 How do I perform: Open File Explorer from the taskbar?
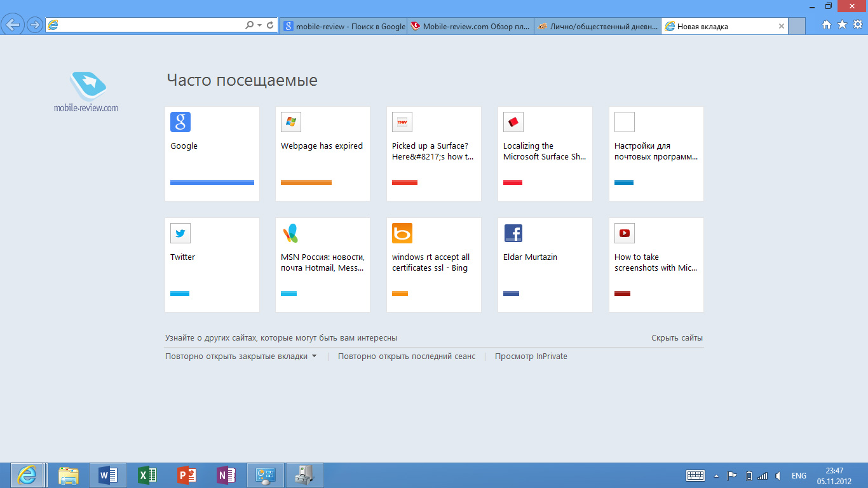pyautogui.click(x=68, y=475)
